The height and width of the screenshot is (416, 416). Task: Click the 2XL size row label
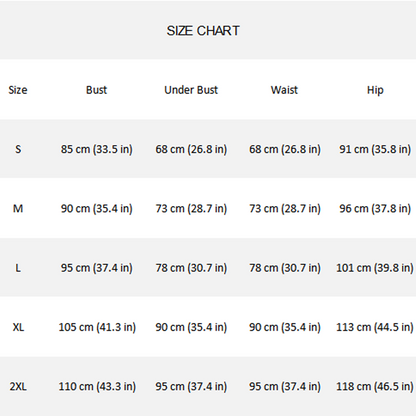[x=18, y=386]
